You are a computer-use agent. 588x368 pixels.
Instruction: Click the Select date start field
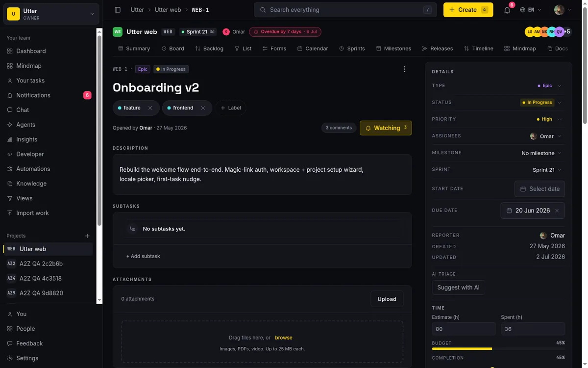coord(539,189)
